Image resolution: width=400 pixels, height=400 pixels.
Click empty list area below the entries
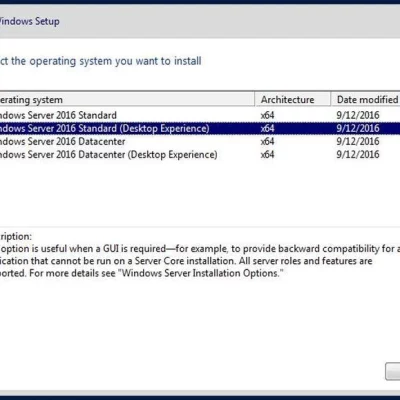tap(200, 193)
